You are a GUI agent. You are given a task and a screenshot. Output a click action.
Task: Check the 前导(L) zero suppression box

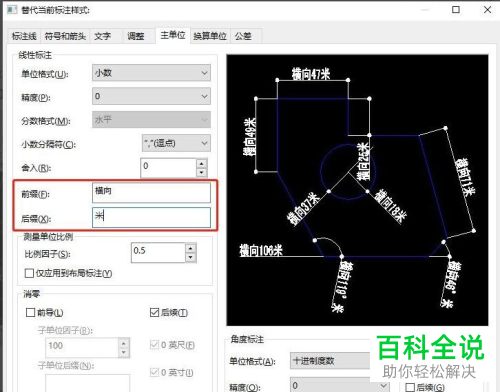30,312
